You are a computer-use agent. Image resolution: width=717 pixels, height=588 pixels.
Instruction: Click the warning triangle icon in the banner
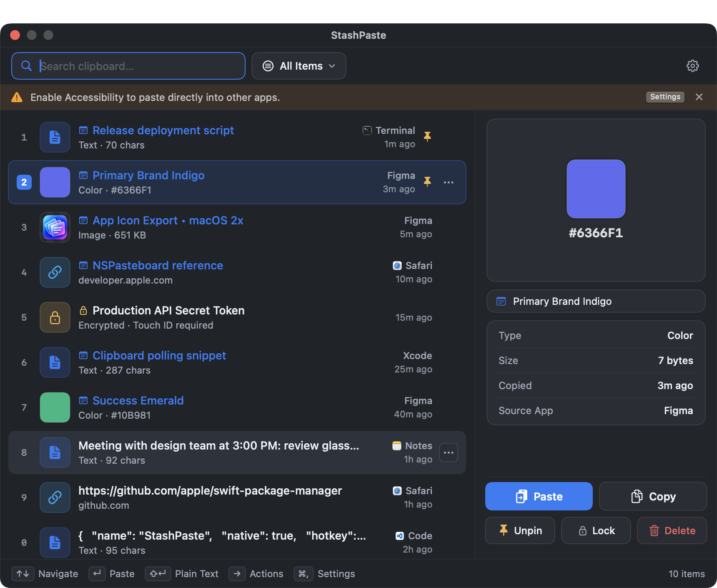[17, 97]
